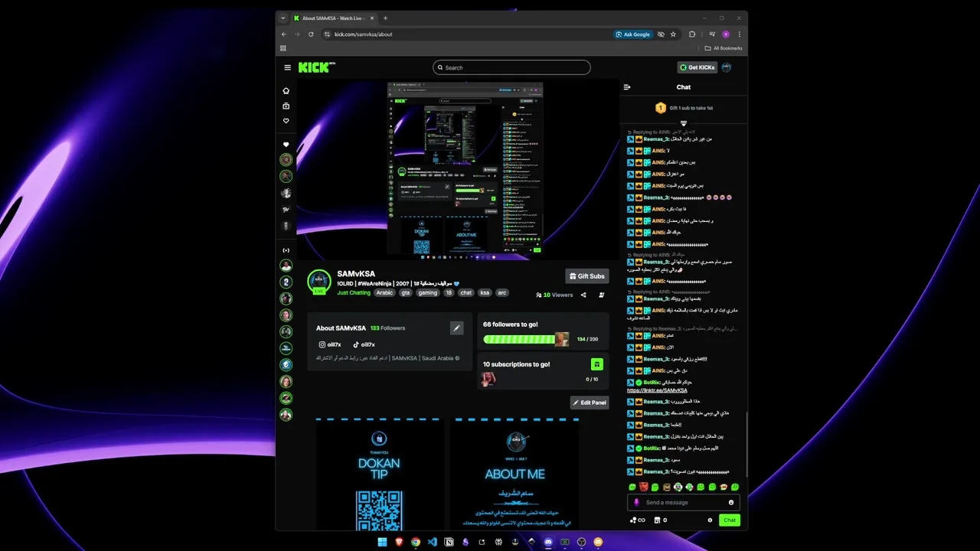The width and height of the screenshot is (980, 551).
Task: Click the Chrome apps grid icon
Action: coord(283,48)
